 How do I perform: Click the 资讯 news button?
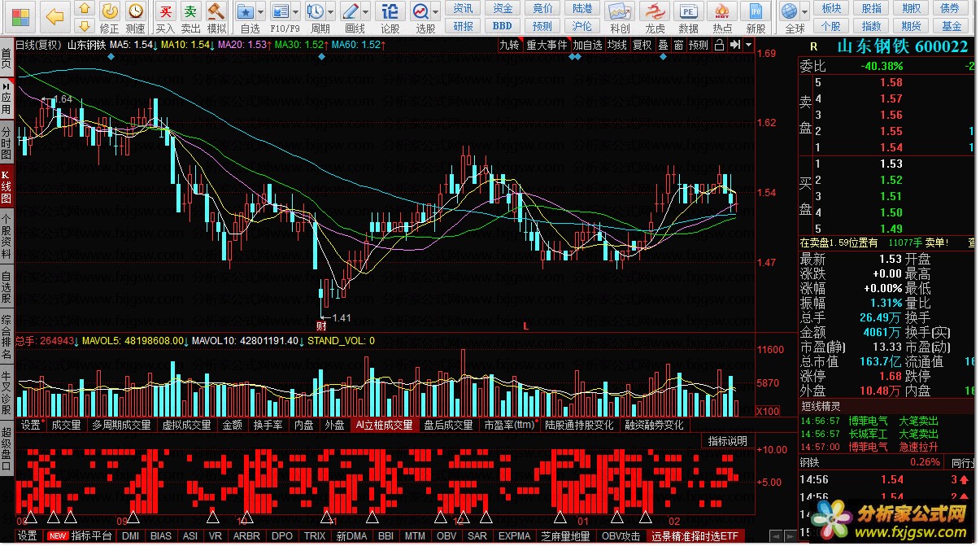tap(464, 8)
